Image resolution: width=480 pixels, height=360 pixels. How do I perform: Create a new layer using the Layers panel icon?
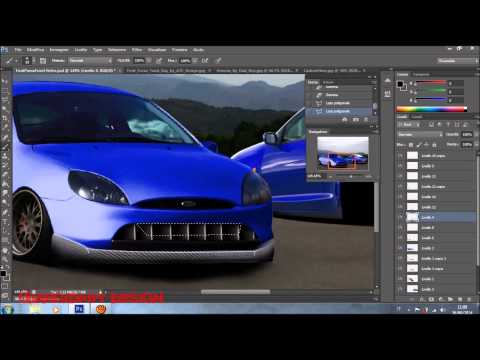(460, 299)
